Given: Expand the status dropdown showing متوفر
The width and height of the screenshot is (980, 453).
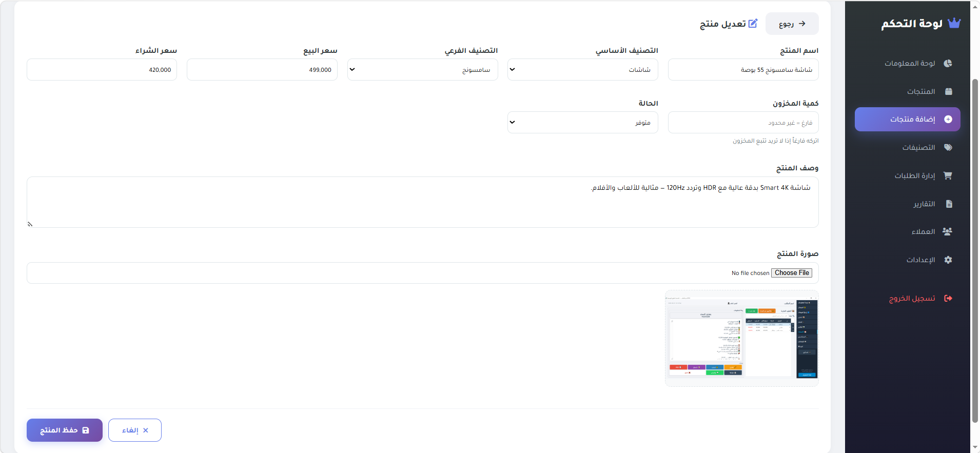Looking at the screenshot, I should coord(582,123).
